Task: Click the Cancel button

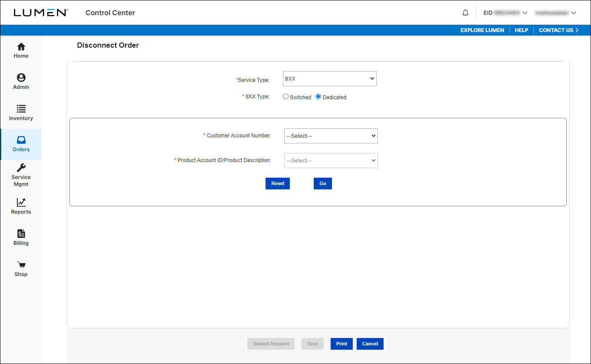Action: (x=370, y=344)
